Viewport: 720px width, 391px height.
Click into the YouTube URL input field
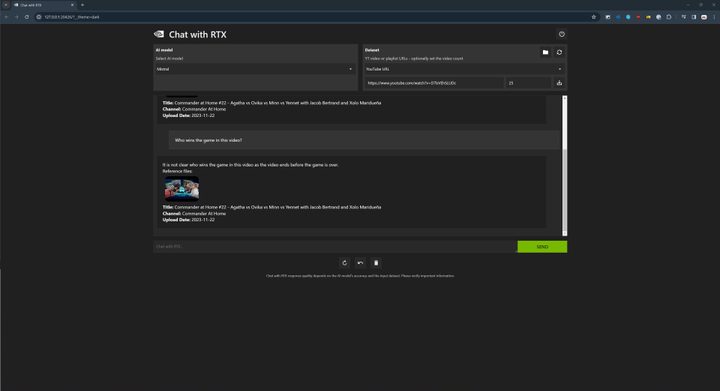pyautogui.click(x=434, y=83)
